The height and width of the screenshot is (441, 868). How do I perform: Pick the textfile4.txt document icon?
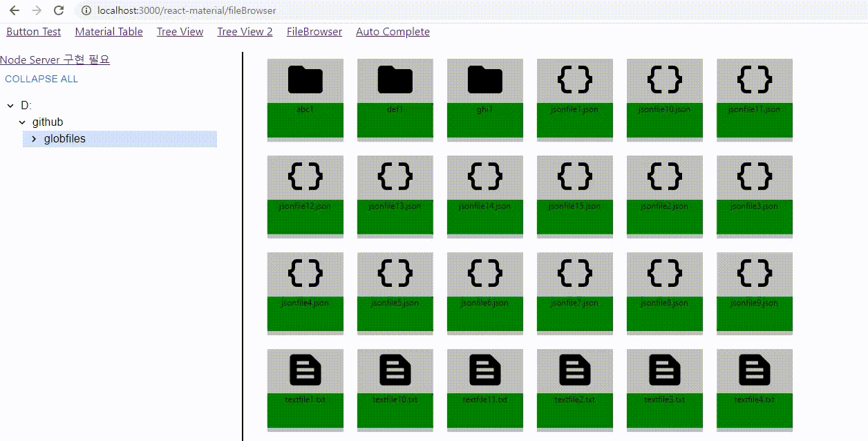[755, 370]
